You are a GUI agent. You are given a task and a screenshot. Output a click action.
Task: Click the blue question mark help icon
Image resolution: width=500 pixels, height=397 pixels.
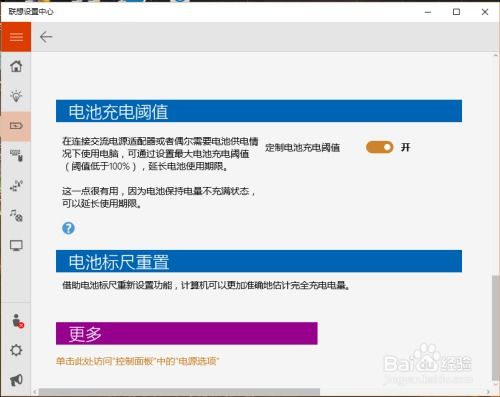[68, 228]
